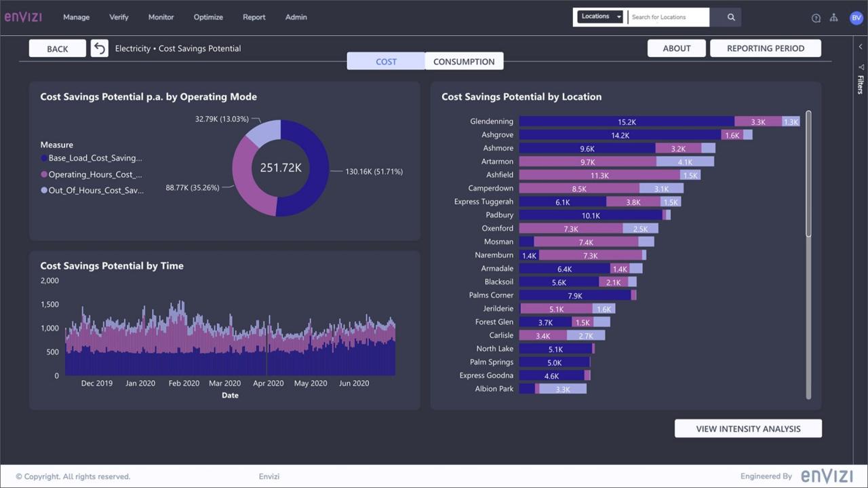868x488 pixels.
Task: Open the Manage menu
Action: coord(76,17)
